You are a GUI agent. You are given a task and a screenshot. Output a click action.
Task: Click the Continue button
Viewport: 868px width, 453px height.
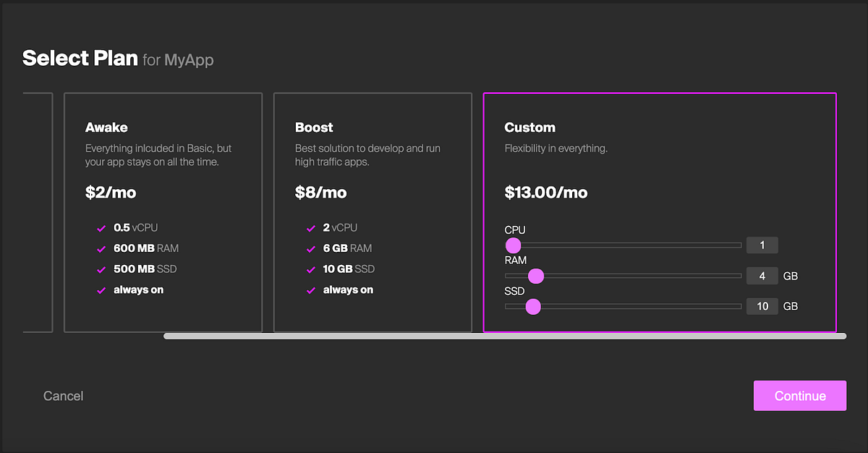coord(799,396)
